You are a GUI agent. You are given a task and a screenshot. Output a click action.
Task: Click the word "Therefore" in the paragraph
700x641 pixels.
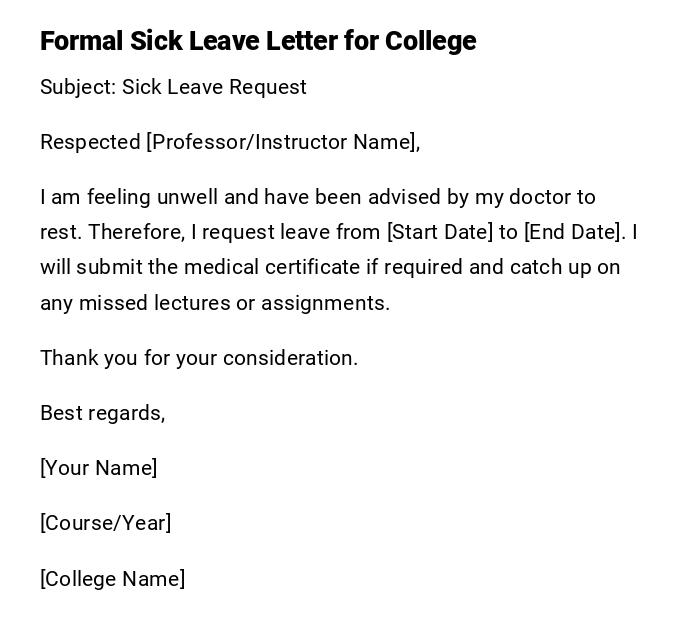tap(135, 232)
